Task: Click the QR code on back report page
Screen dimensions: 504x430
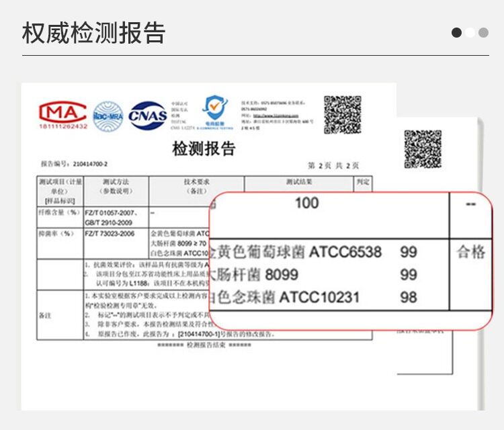Action: (x=423, y=149)
